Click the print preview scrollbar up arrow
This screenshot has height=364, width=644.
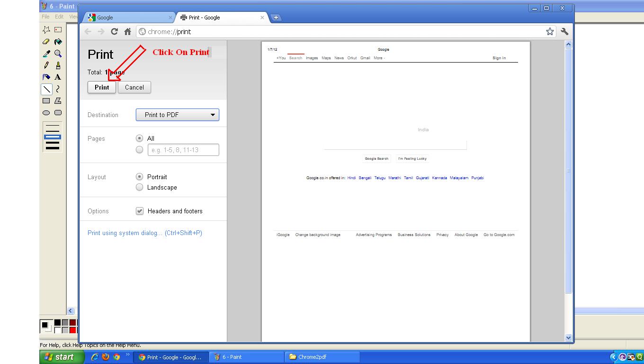pyautogui.click(x=569, y=44)
